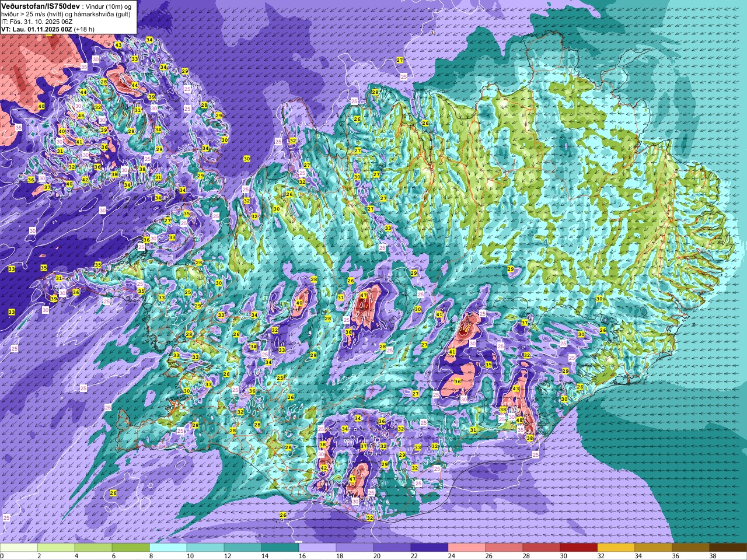Click the legend tick label "16"
Viewport: 747px width, 560px height.
point(302,556)
